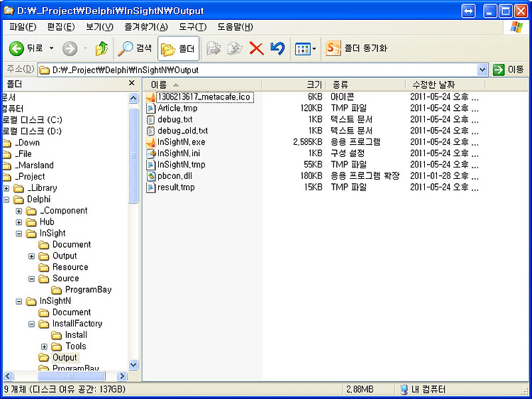
Task: Expand the _Library tree node
Action: pos(6,188)
